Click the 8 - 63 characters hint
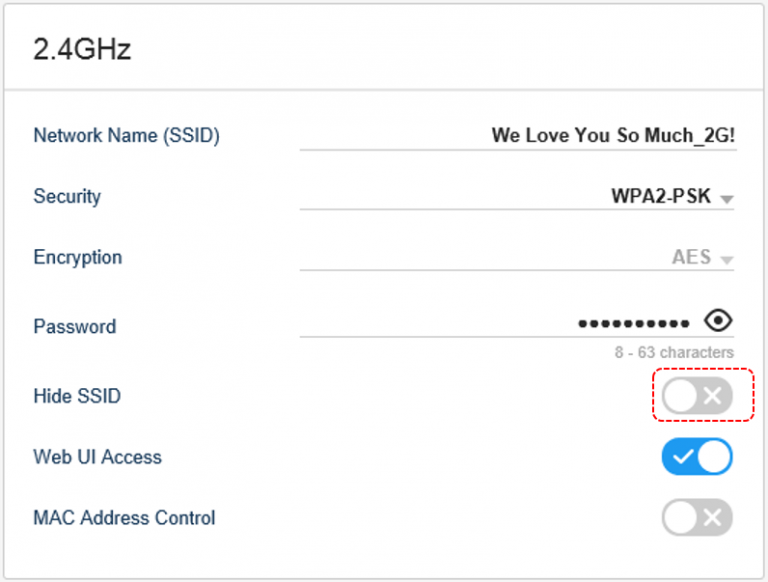 pyautogui.click(x=674, y=352)
